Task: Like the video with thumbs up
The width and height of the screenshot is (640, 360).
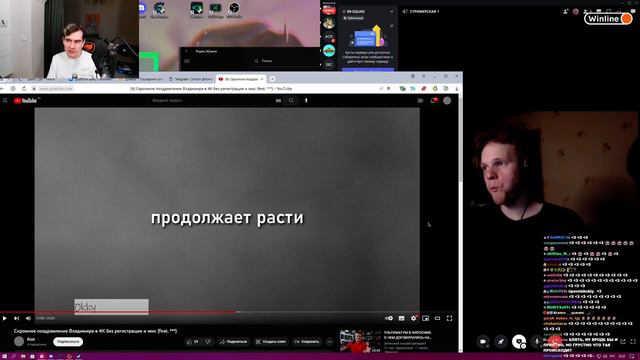Action: pyautogui.click(x=192, y=342)
